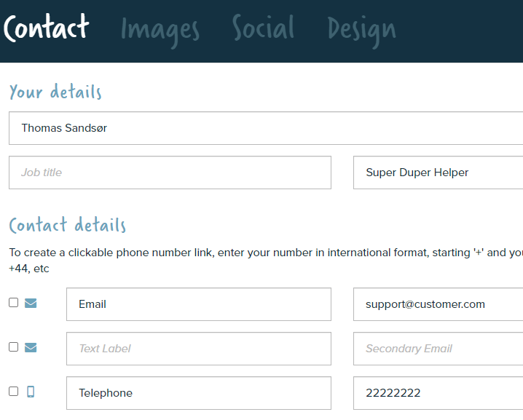
Task: Select the Design tab
Action: [x=361, y=30]
